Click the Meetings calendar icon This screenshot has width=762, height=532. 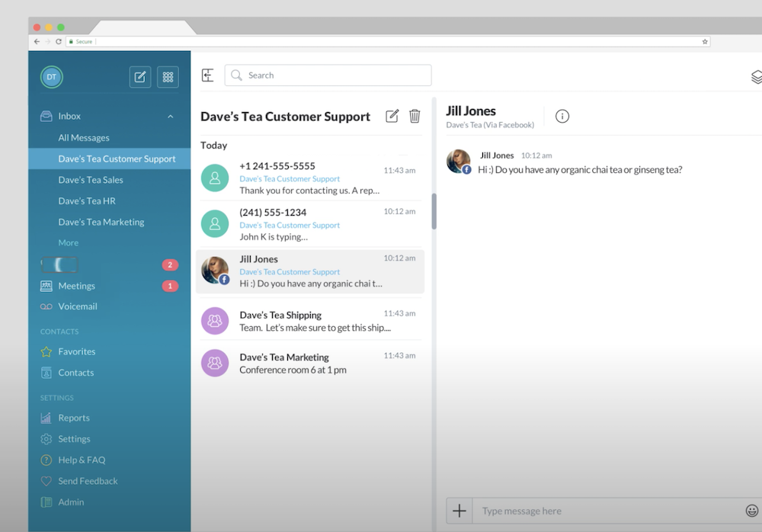coord(46,286)
